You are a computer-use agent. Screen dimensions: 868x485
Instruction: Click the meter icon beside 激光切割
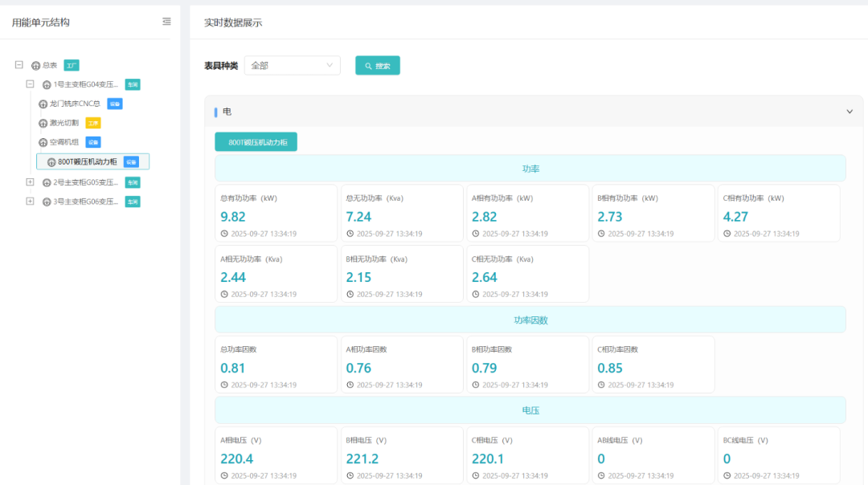[x=43, y=124]
